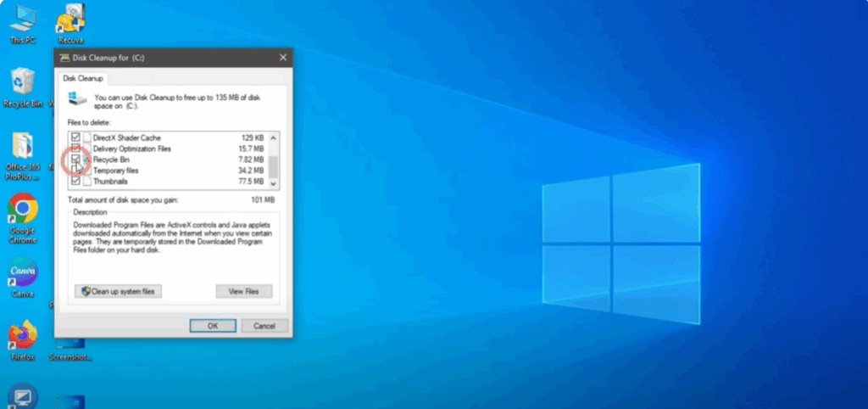Viewport: 868px width, 409px height.
Task: Click the Clean up system files button
Action: [118, 291]
